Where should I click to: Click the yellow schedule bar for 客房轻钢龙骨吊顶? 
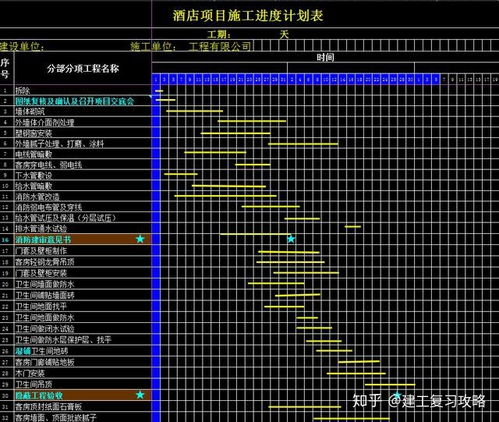290,262
